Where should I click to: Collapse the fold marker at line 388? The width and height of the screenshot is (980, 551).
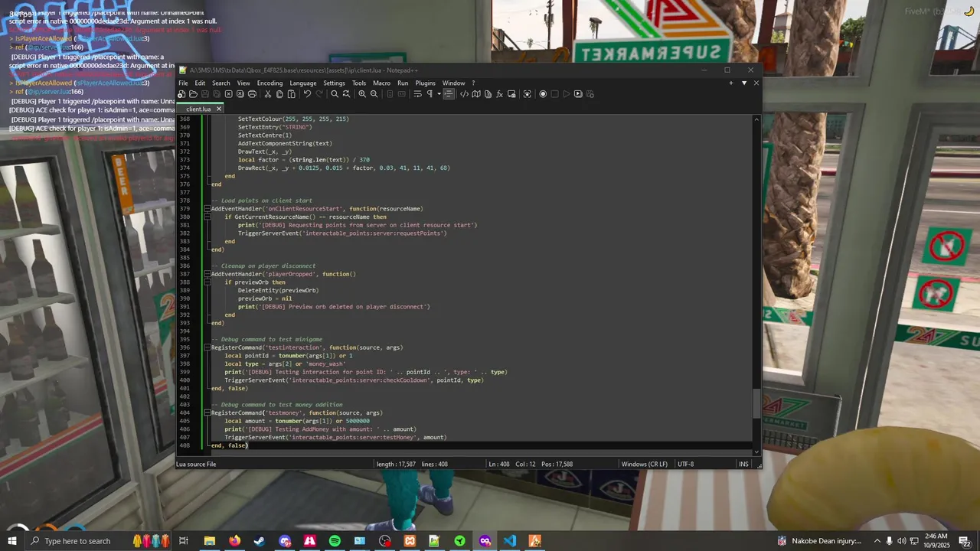(x=207, y=282)
